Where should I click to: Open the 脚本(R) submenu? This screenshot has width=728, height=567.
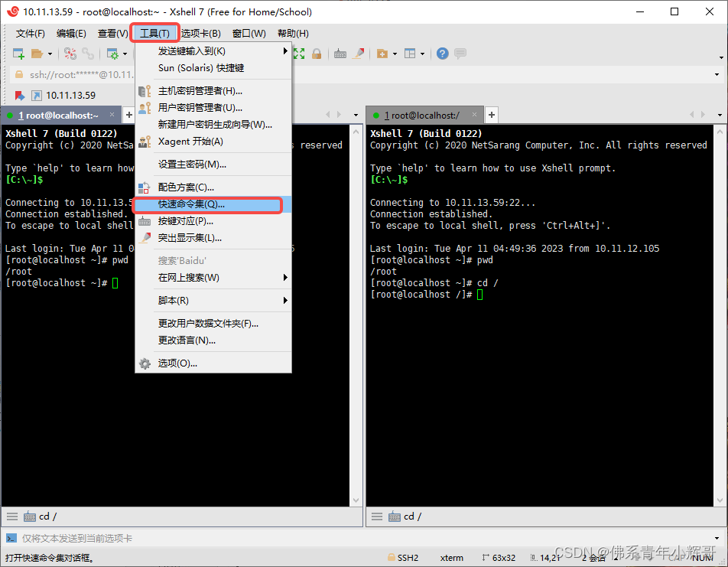tap(213, 301)
